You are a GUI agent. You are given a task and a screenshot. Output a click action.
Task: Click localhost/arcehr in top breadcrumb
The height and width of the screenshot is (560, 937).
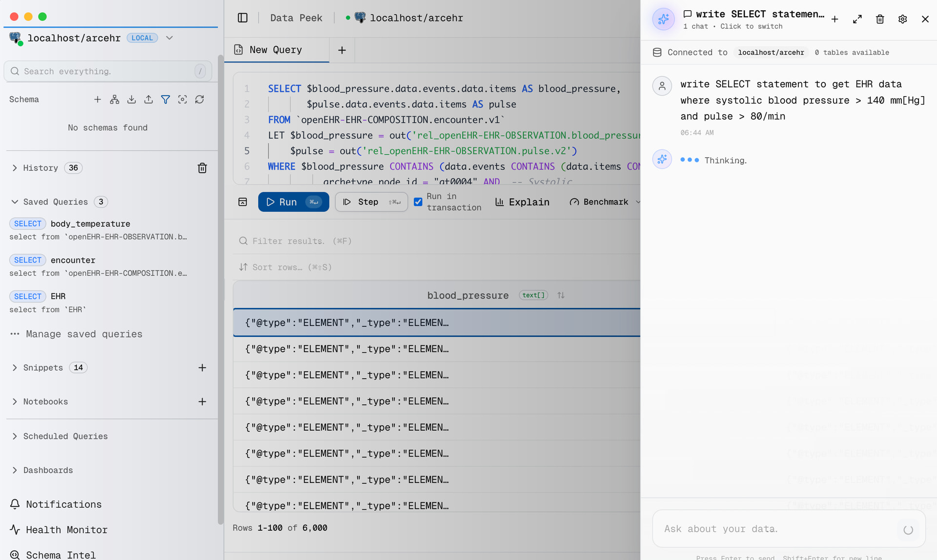(x=416, y=18)
